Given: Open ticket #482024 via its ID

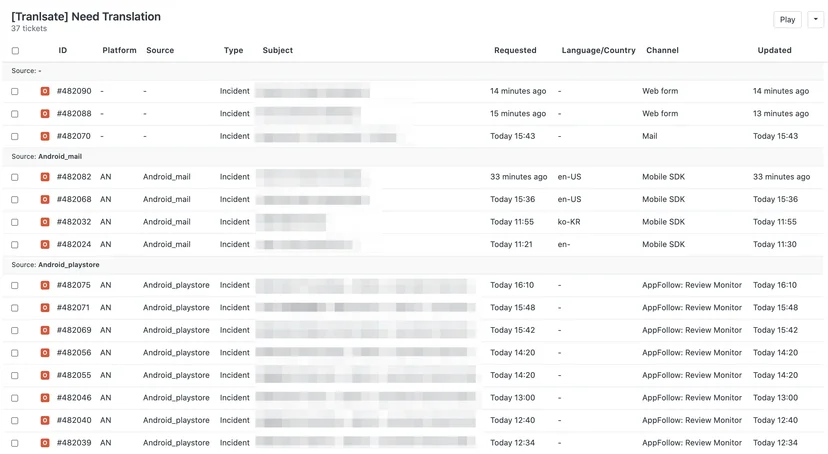Looking at the screenshot, I should [x=74, y=244].
